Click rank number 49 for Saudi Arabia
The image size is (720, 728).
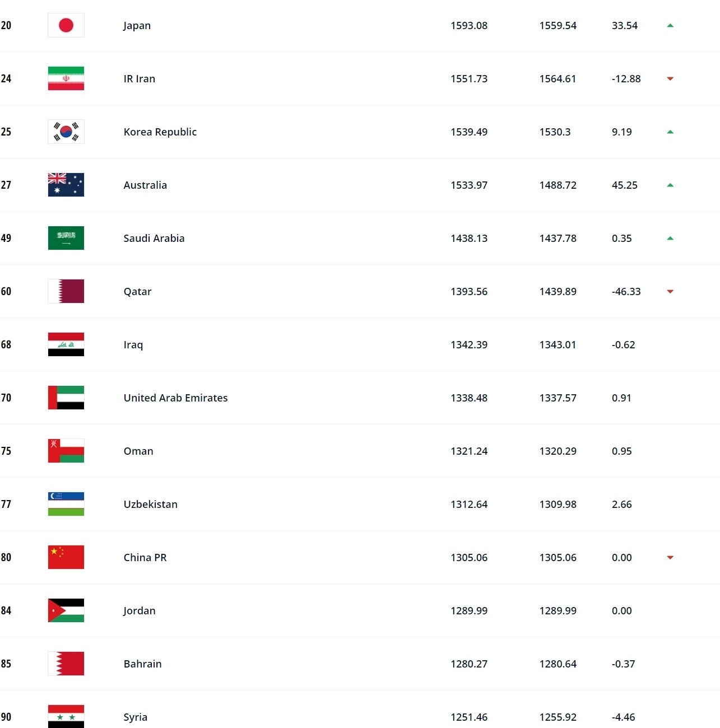coord(6,238)
